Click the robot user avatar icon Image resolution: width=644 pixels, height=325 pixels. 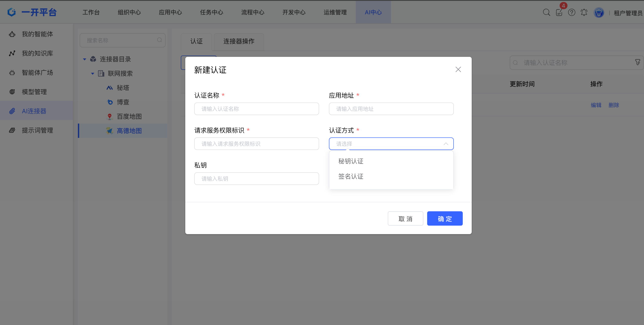tap(599, 13)
